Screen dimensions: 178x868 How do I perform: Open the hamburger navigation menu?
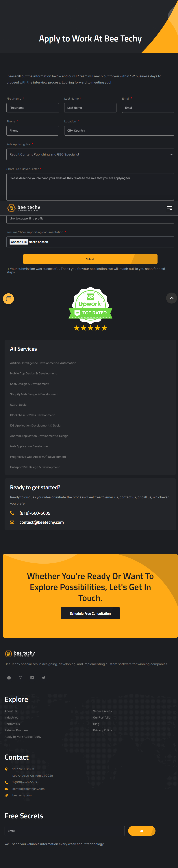pyautogui.click(x=170, y=208)
